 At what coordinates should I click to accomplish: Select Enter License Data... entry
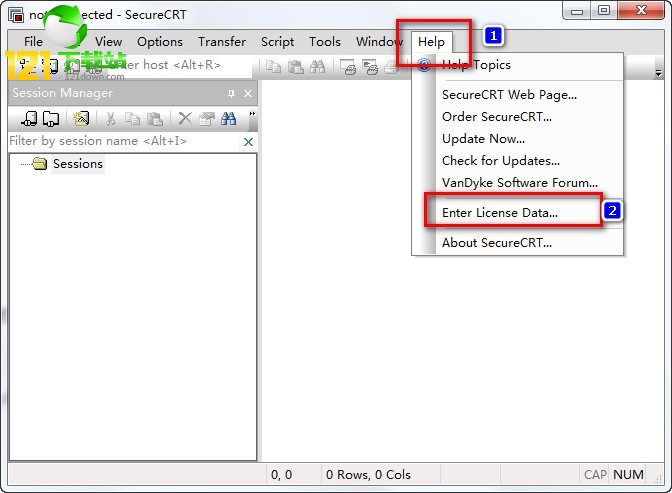pos(517,213)
